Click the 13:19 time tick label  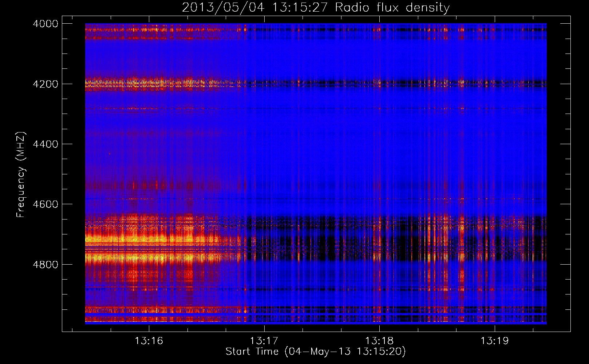coord(494,341)
